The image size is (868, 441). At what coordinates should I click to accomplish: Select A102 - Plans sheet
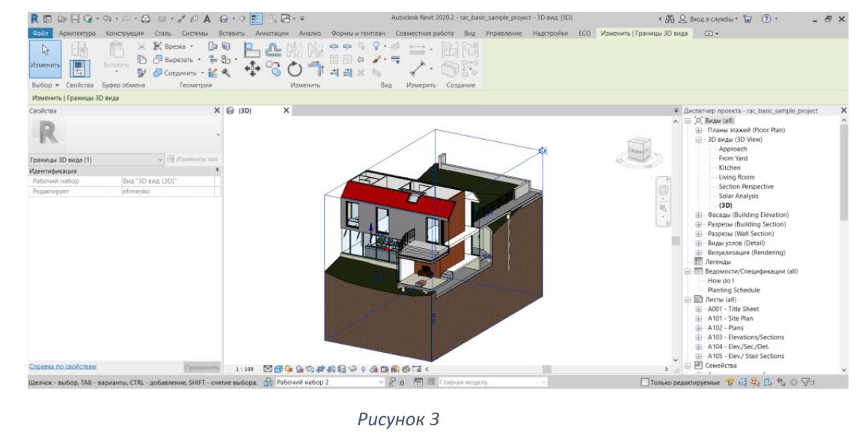725,327
